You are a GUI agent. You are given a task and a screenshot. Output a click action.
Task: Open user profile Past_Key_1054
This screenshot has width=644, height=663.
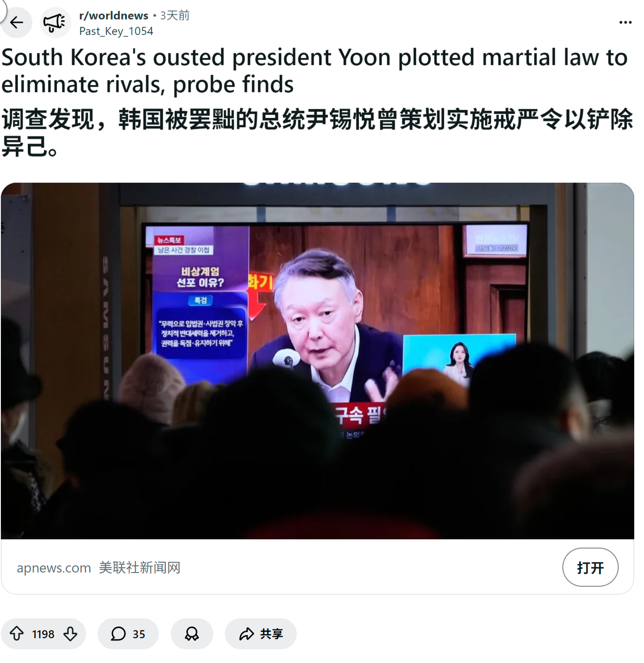point(116,31)
